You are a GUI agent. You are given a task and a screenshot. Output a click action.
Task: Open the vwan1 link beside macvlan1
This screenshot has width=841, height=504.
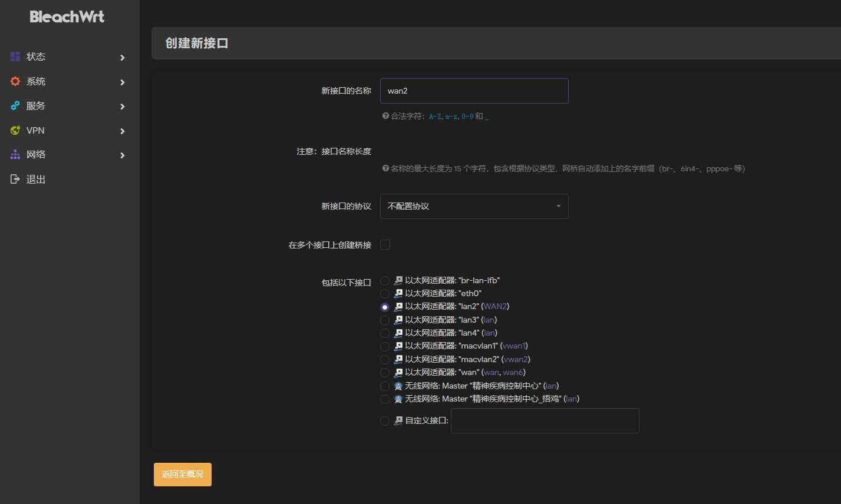(x=514, y=346)
